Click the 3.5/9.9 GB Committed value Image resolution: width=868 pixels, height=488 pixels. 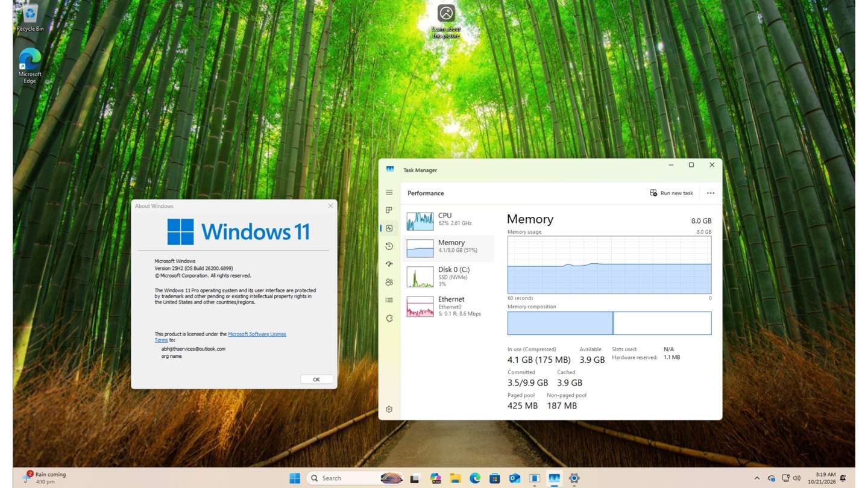[527, 383]
